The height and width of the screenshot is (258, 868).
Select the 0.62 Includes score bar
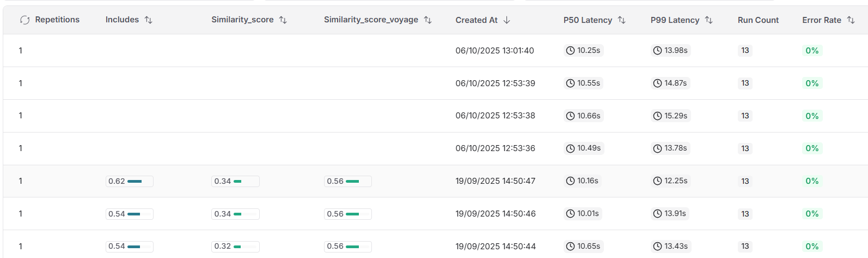point(129,181)
